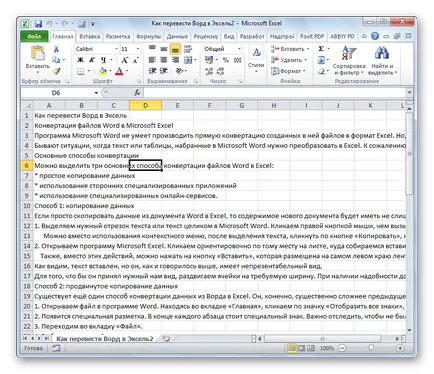
Task: Open Excel help question mark
Action: pyautogui.click(x=375, y=36)
